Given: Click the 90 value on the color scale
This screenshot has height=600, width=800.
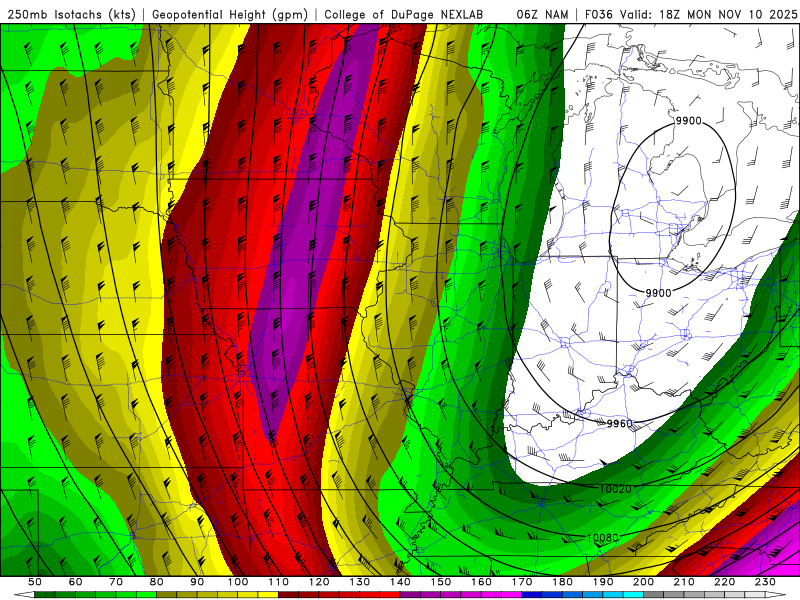Looking at the screenshot, I should [197, 582].
